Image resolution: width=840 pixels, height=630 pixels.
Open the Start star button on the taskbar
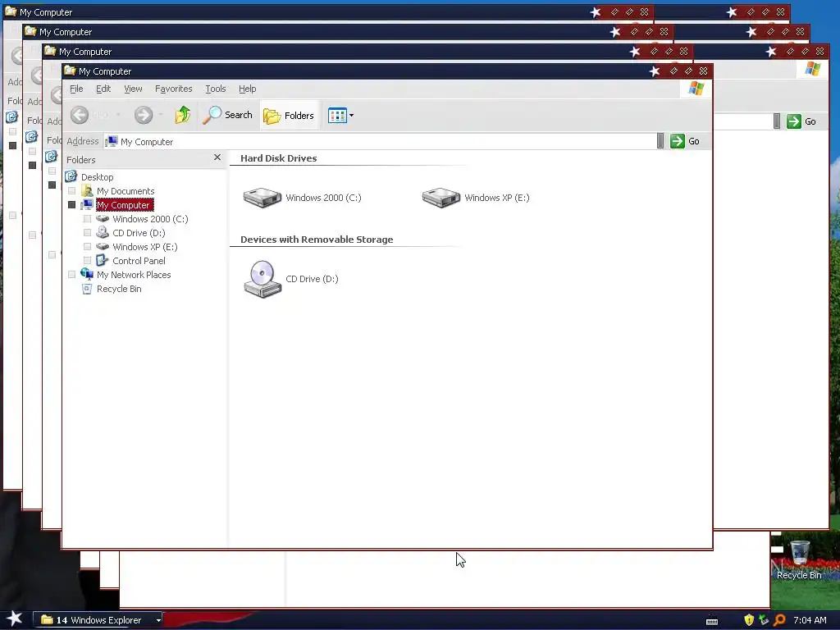(x=14, y=619)
